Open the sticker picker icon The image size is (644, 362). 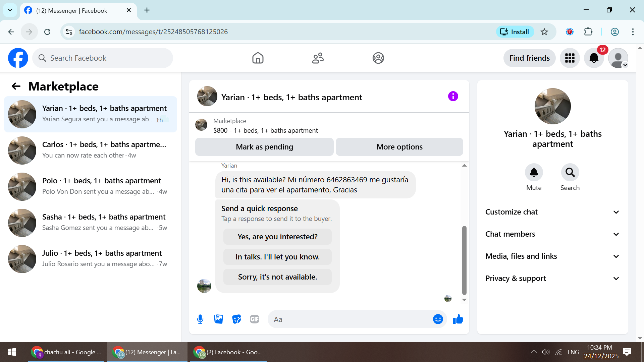pyautogui.click(x=236, y=319)
